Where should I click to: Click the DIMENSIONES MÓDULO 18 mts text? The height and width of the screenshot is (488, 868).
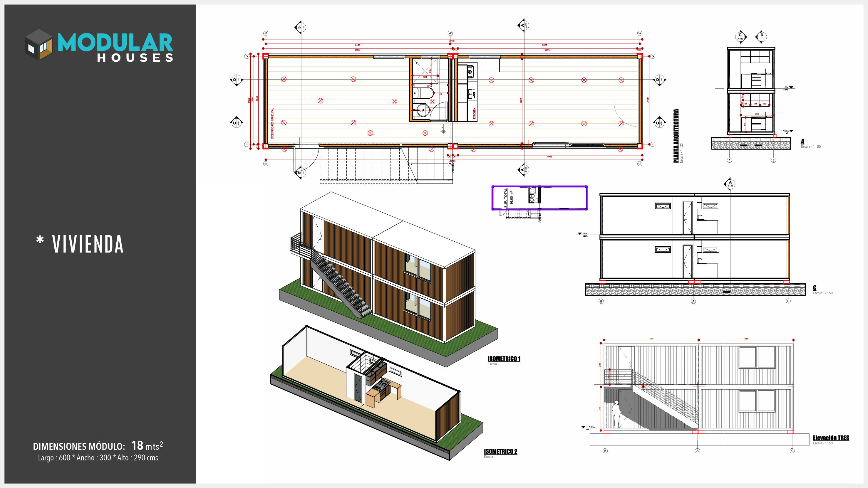[98, 446]
